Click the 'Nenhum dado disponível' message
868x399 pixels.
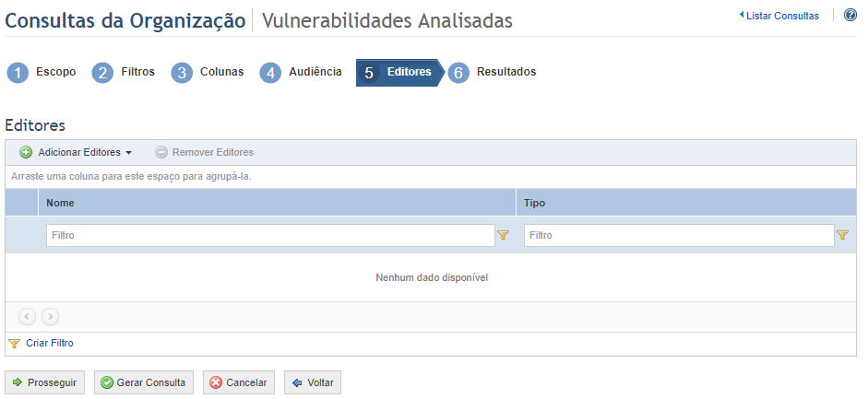(x=432, y=278)
